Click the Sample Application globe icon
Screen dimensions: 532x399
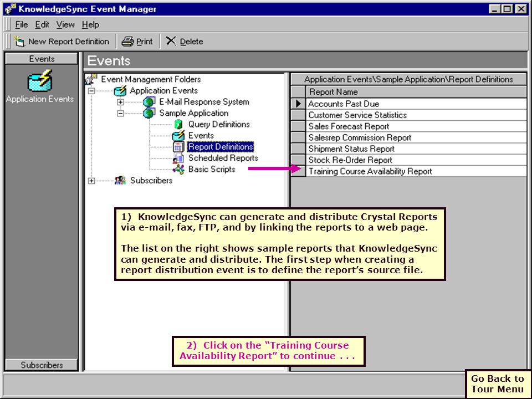[149, 113]
